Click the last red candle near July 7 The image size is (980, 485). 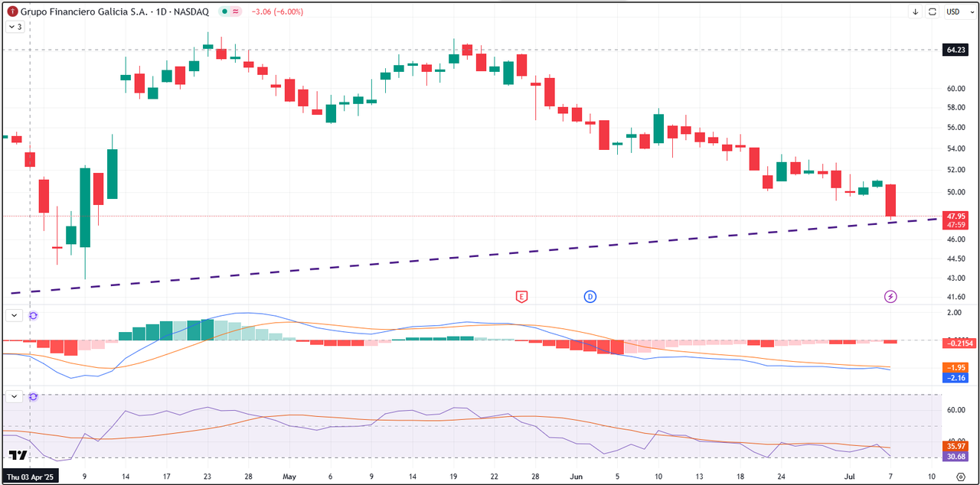(x=891, y=202)
